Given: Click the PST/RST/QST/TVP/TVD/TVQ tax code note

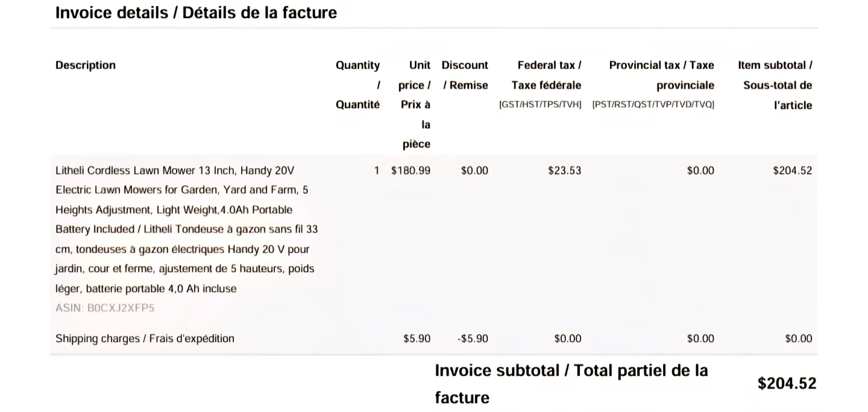Looking at the screenshot, I should (x=653, y=105).
